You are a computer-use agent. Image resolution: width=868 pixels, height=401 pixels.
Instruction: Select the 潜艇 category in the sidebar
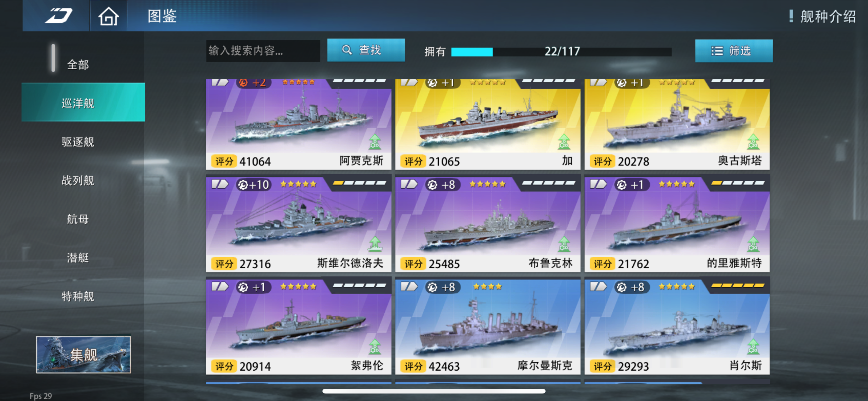[x=78, y=258]
